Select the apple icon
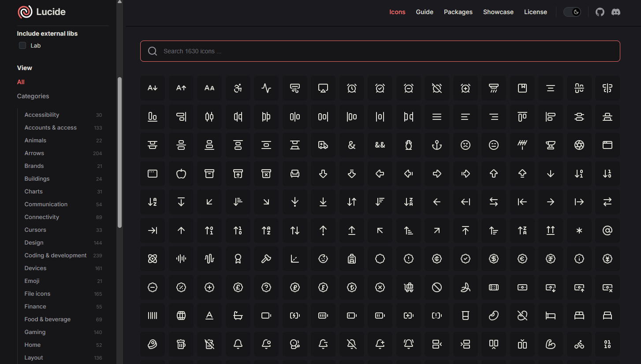Screen dimensions: 641x364 pyautogui.click(x=181, y=174)
